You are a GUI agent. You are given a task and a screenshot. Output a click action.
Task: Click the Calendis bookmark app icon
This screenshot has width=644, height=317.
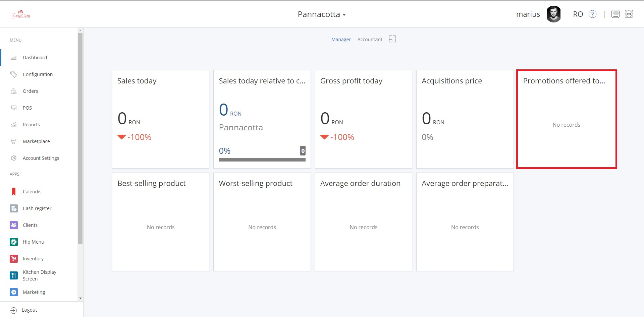pos(14,192)
